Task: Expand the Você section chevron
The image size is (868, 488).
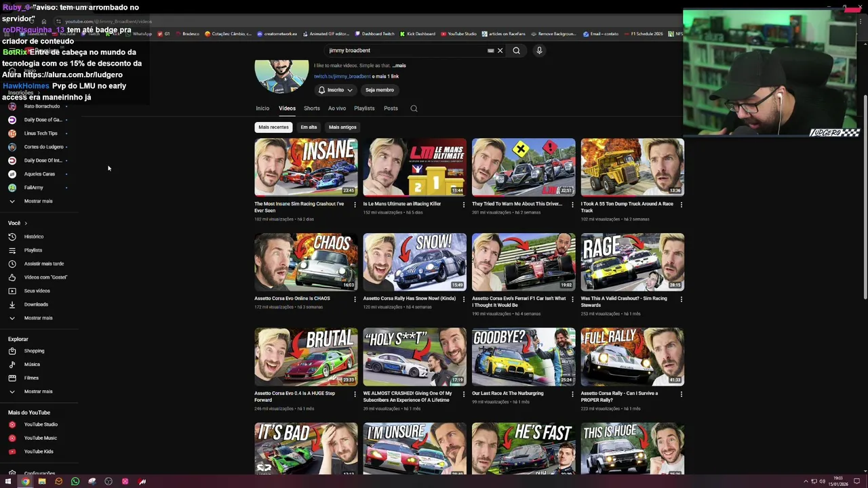Action: pyautogui.click(x=26, y=223)
